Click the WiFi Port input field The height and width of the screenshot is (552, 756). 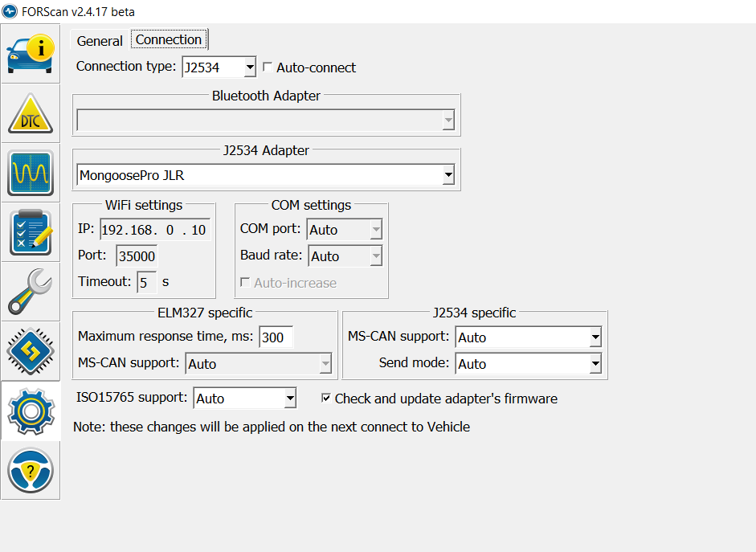click(137, 256)
